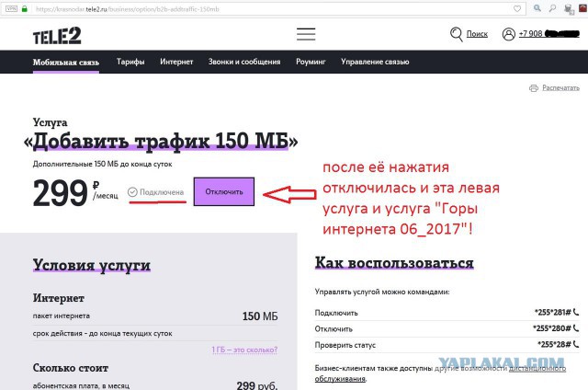The width and height of the screenshot is (588, 390).
Task: Click the *255*281# connect command
Action: (552, 313)
